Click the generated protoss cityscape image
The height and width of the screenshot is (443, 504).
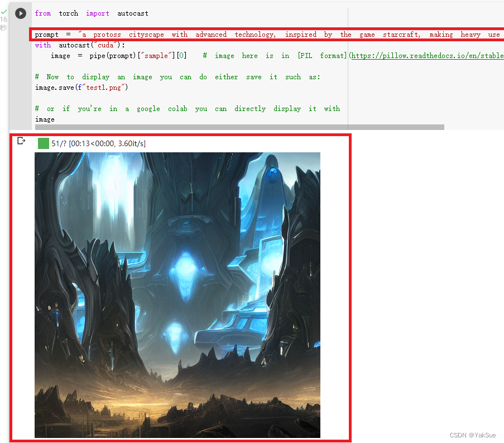coord(177,295)
